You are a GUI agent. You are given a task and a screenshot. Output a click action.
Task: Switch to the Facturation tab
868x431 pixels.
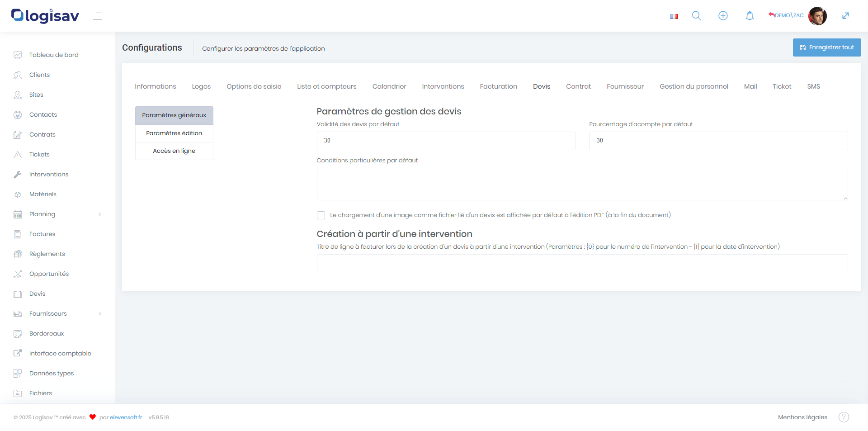tap(498, 86)
